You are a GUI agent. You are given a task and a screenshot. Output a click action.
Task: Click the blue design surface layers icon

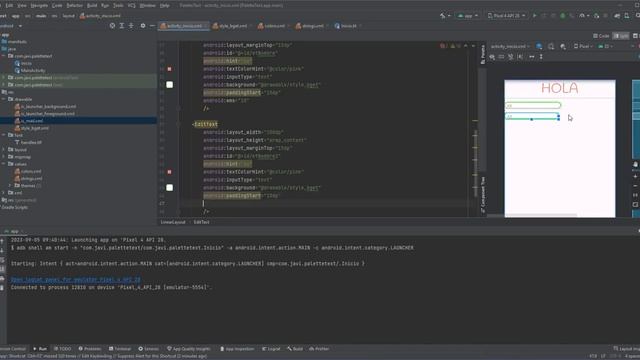pos(539,47)
